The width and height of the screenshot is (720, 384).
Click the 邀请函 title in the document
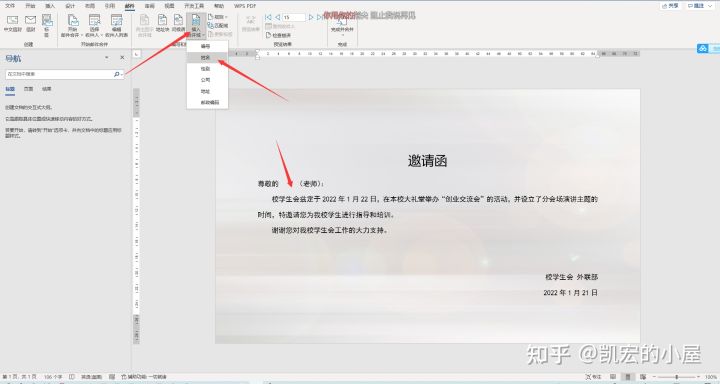click(x=428, y=161)
